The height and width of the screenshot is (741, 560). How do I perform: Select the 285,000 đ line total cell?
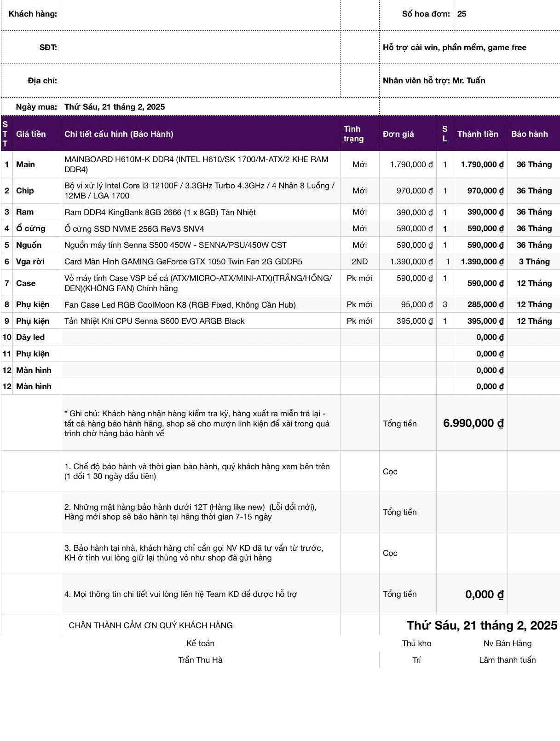point(482,304)
